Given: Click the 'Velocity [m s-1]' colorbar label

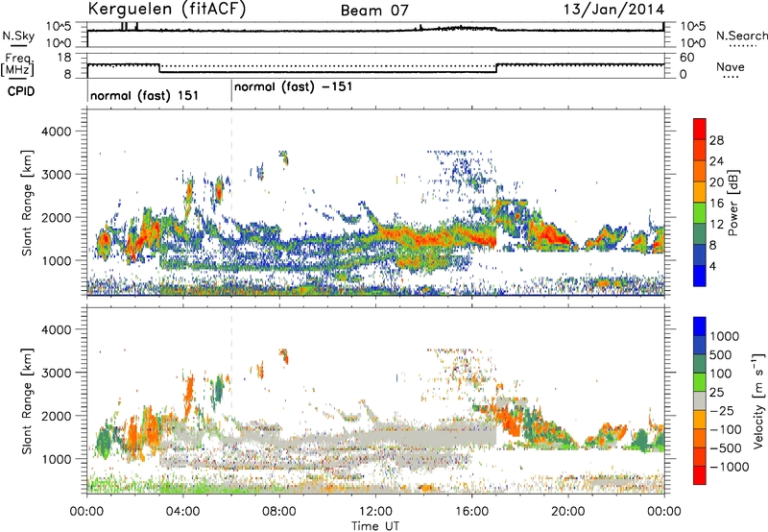Looking at the screenshot, I should pos(758,400).
